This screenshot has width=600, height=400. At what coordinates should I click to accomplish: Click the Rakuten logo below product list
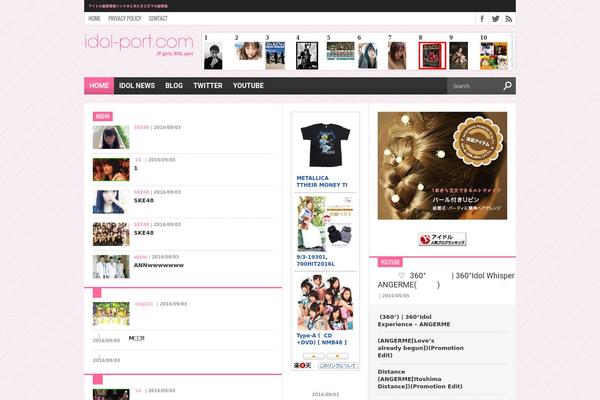tap(302, 366)
